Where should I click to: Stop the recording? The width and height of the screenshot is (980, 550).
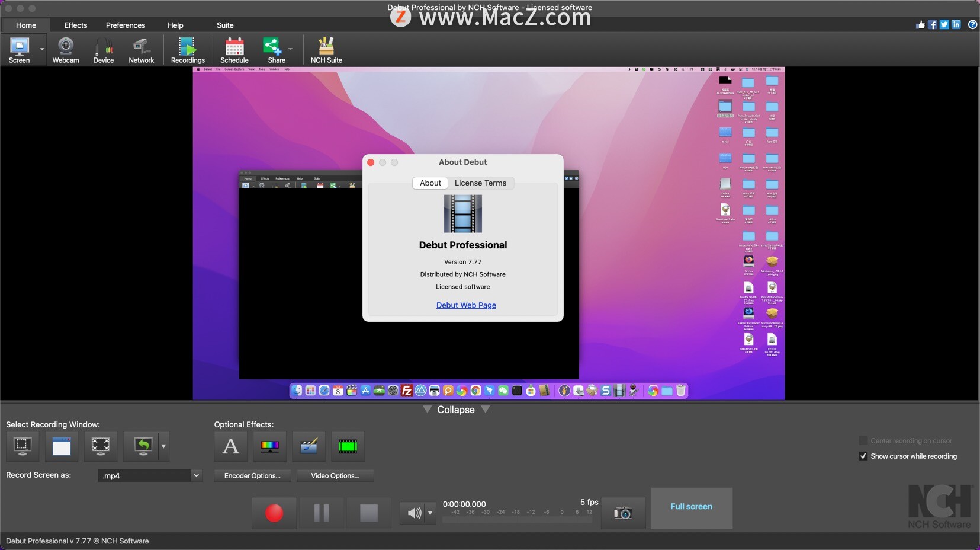point(369,513)
